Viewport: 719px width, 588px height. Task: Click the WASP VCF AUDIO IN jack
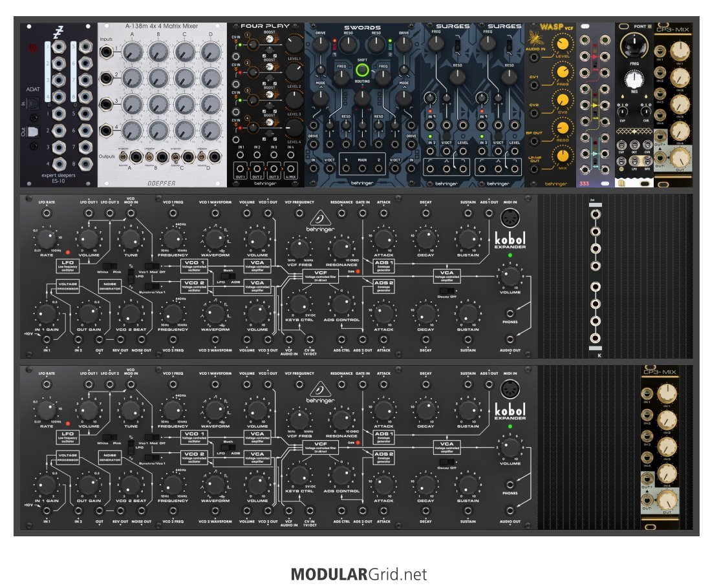click(533, 58)
